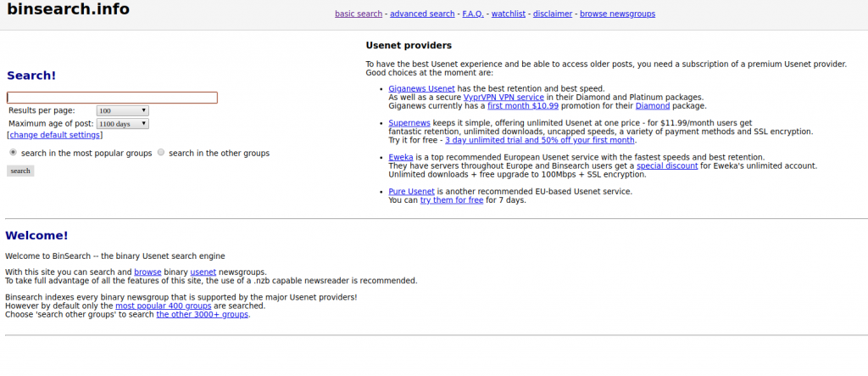
Task: Open the change default settings link
Action: (55, 135)
